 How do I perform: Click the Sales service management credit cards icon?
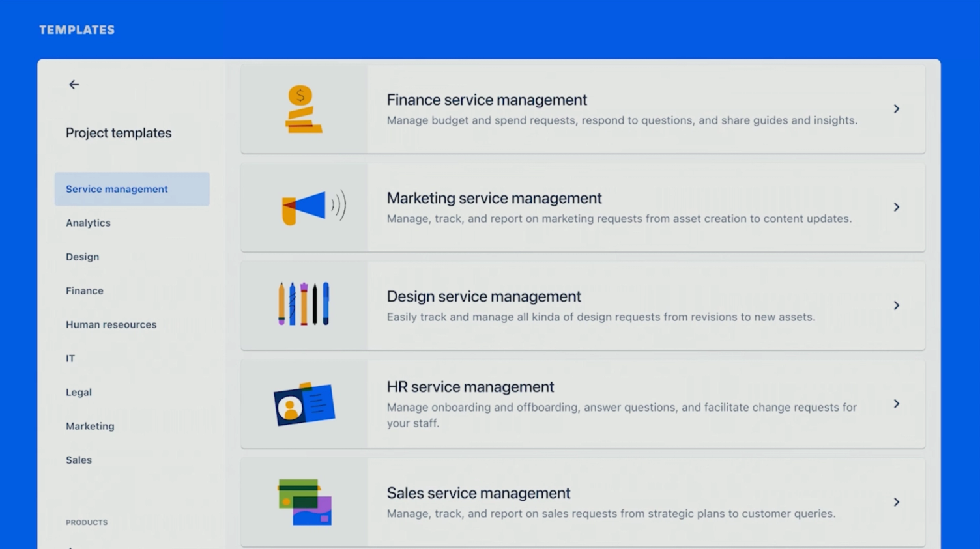click(305, 502)
